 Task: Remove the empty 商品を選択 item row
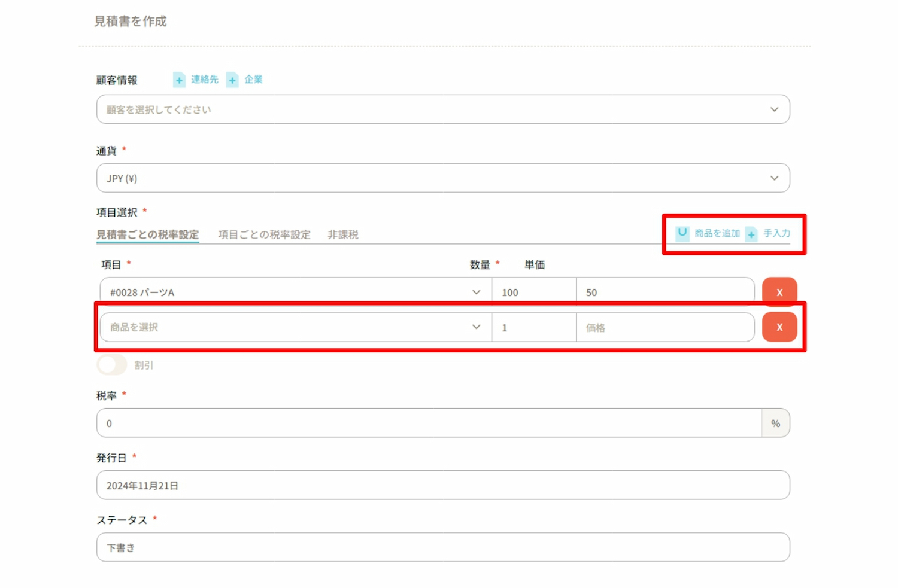779,327
